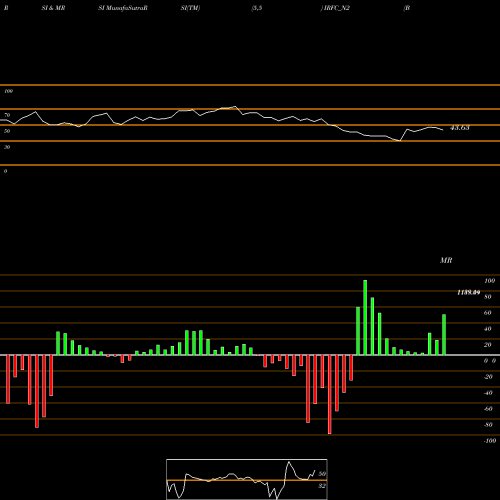Click the 1189.09 value label
The image size is (500, 500).
(468, 292)
